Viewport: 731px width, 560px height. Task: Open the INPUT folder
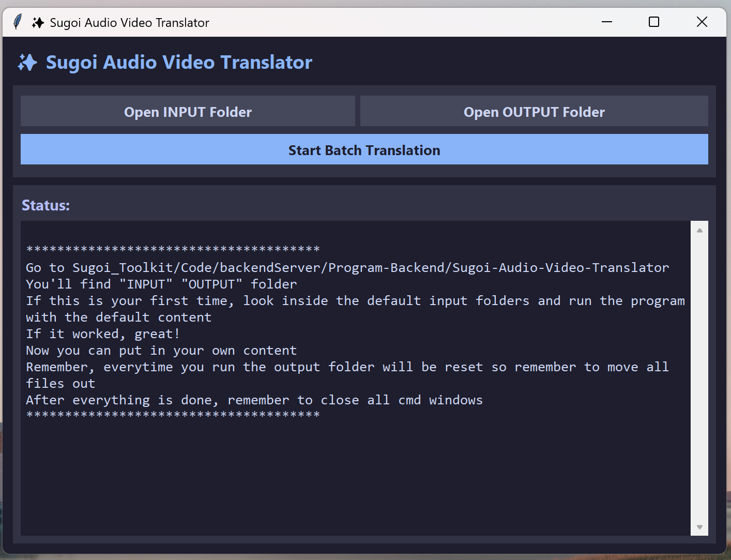(188, 111)
